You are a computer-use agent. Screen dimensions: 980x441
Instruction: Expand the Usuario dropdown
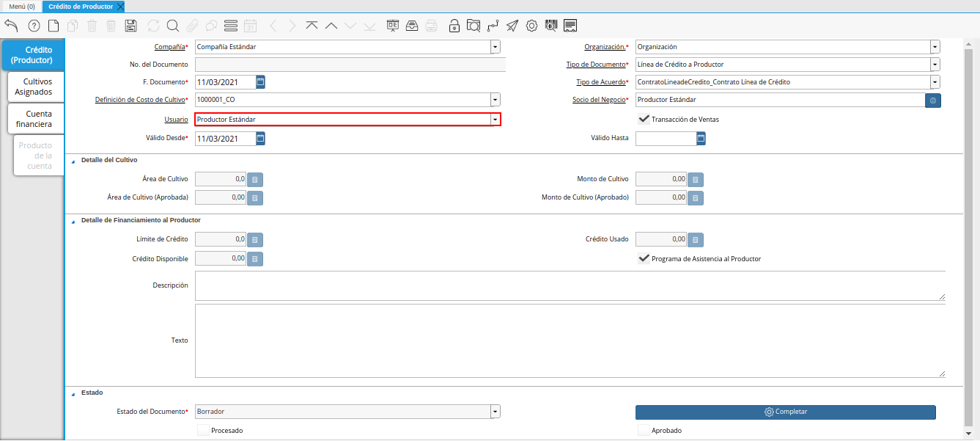point(495,120)
